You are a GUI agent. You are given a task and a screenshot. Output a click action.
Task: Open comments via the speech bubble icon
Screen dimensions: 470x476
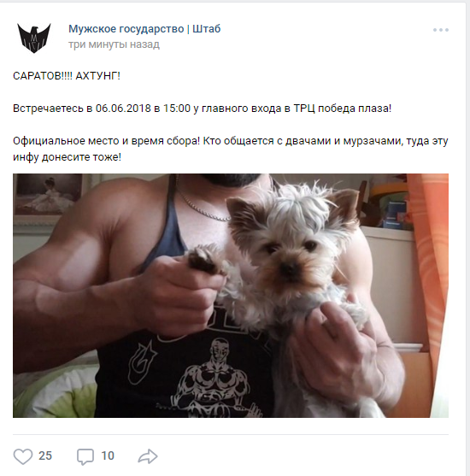pos(85,456)
